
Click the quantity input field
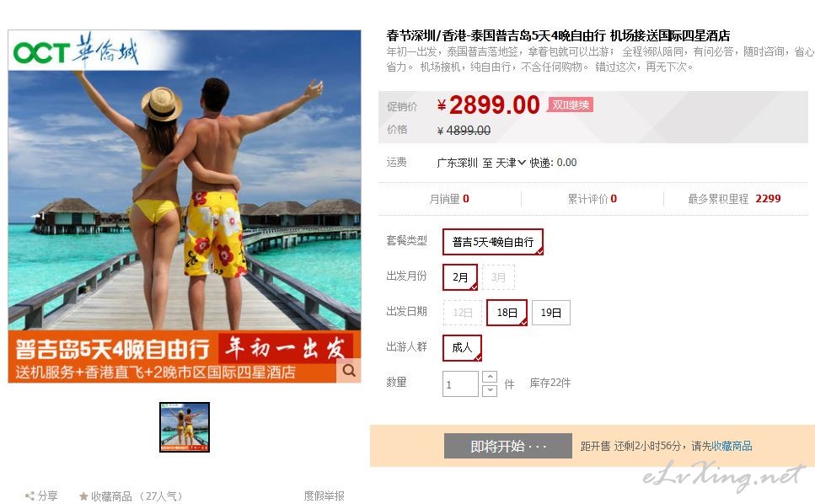pyautogui.click(x=460, y=384)
